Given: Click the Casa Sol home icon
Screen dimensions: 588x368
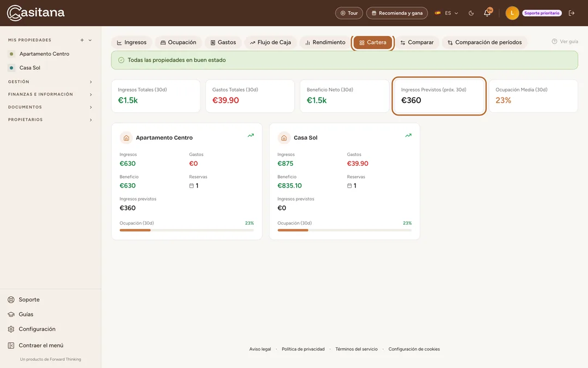Looking at the screenshot, I should click(284, 138).
